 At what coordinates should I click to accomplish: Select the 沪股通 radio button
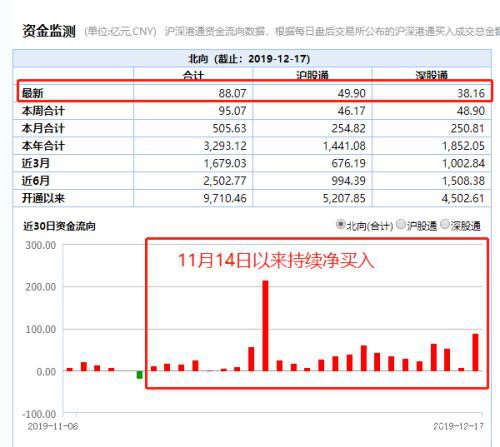[x=401, y=224]
